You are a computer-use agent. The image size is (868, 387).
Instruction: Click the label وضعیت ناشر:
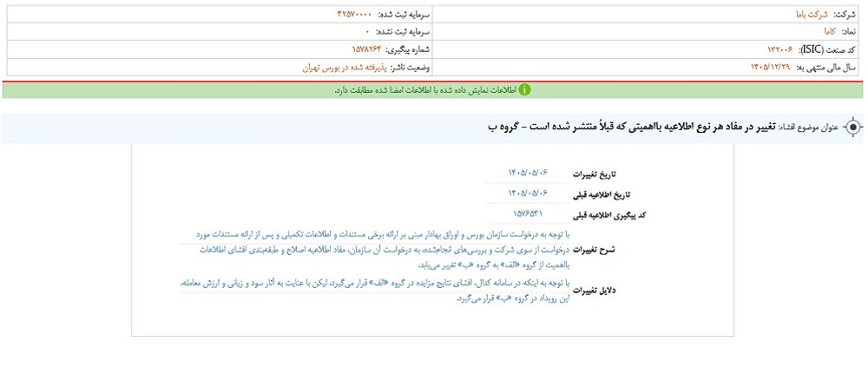click(411, 68)
